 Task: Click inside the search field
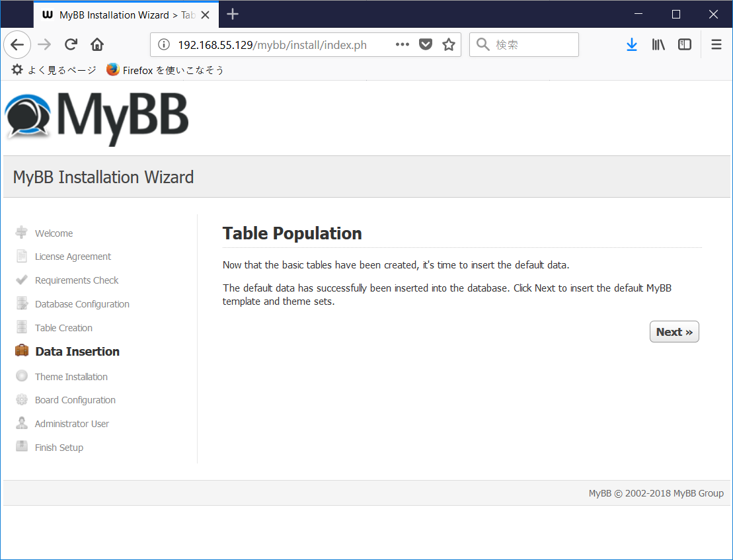point(529,44)
